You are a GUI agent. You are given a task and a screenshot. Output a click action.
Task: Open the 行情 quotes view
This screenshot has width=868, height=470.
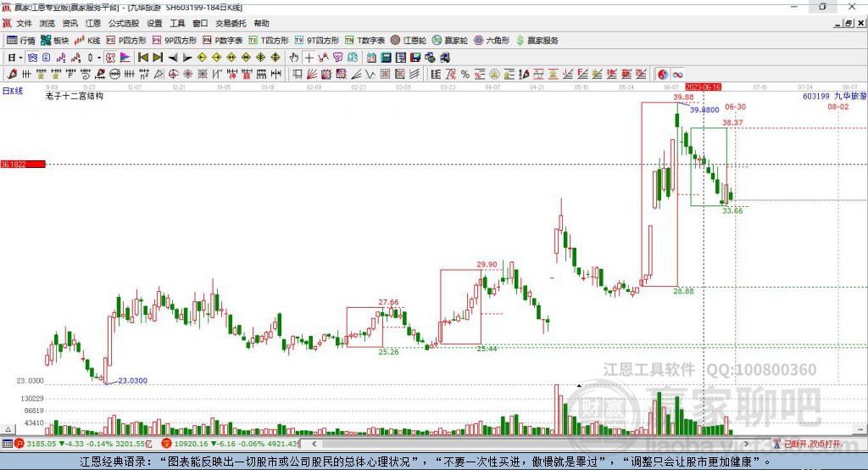[21, 41]
